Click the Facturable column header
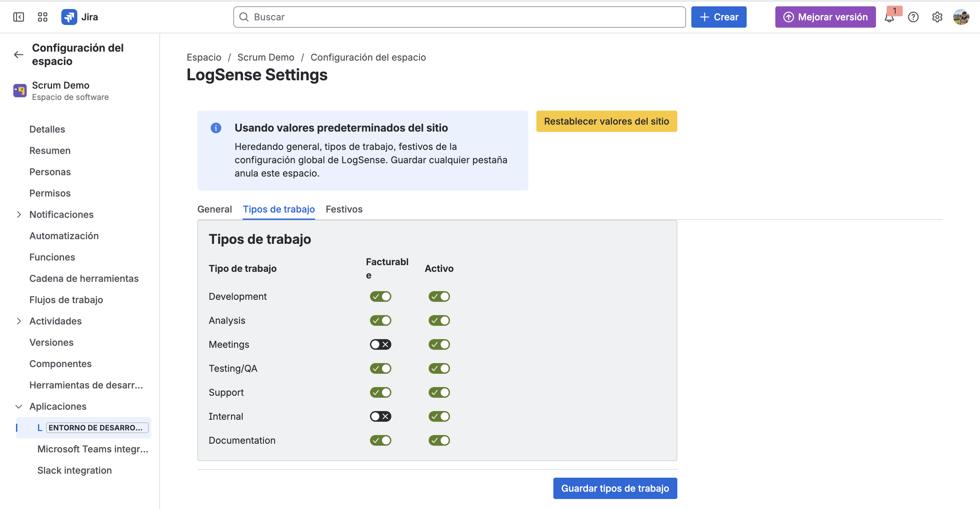 pyautogui.click(x=387, y=268)
